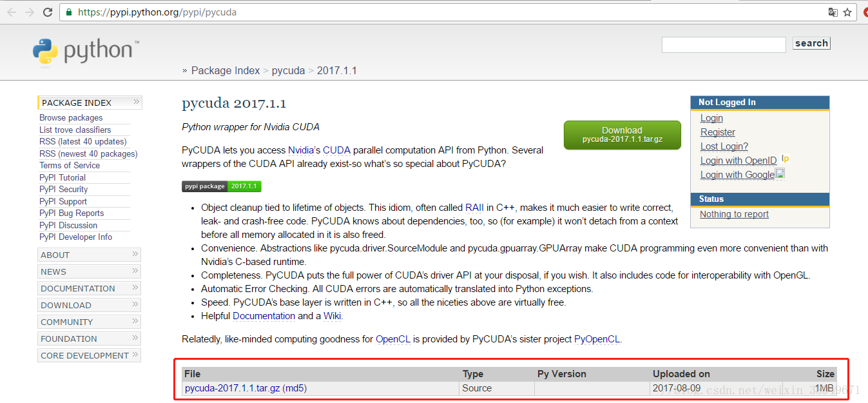Open PyPI Support link
Screen dimensions: 868x403
63,201
